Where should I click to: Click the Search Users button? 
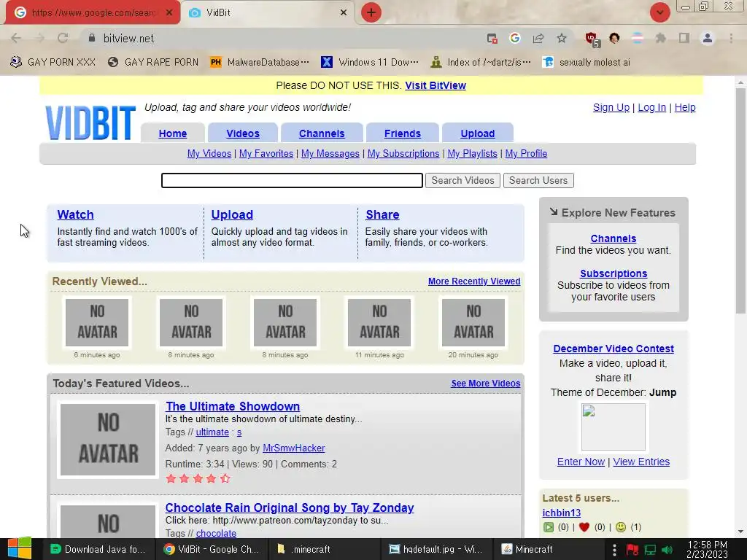(x=538, y=181)
